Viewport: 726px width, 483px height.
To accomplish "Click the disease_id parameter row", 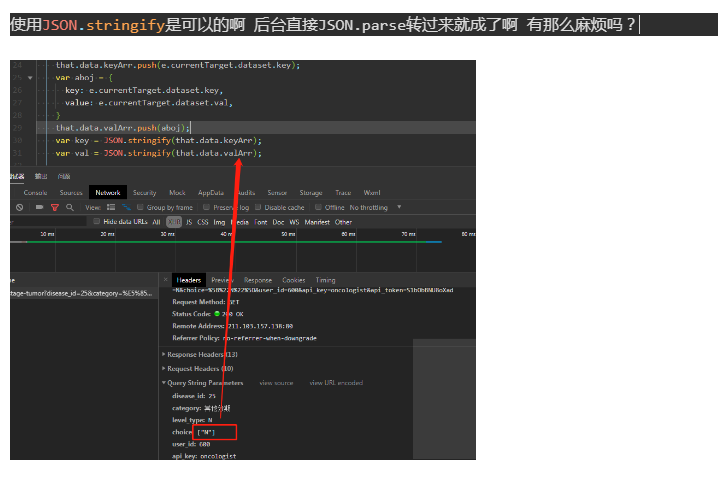I will 194,396.
